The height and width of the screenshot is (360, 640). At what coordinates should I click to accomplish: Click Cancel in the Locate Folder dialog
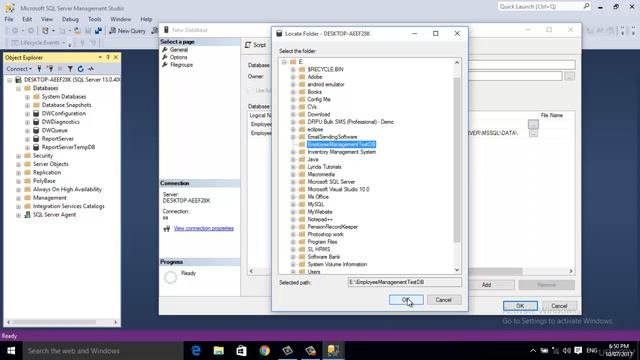point(443,300)
